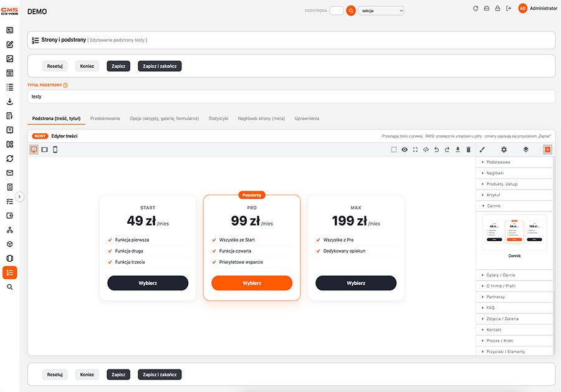Switch to mobile device preview

55,150
